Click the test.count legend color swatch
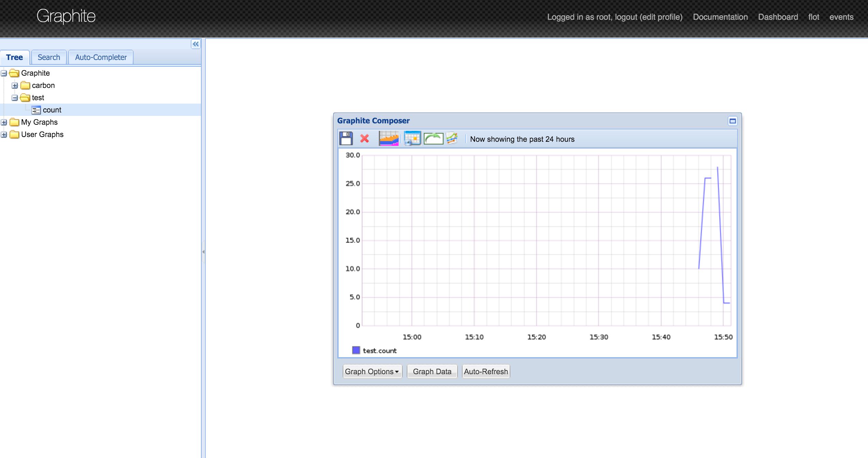The height and width of the screenshot is (458, 868). tap(356, 350)
